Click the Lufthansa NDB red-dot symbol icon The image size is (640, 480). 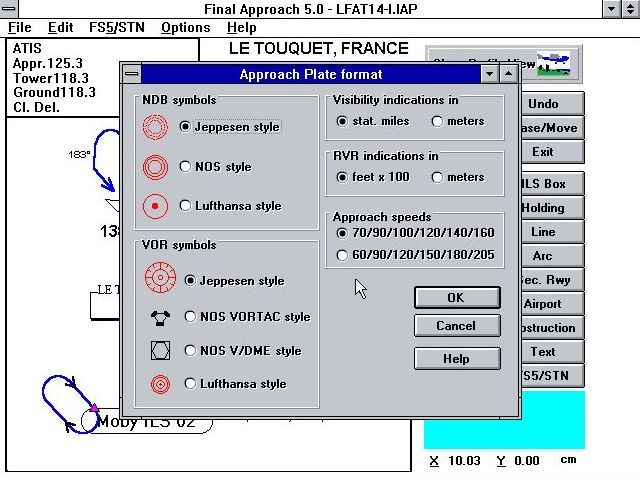(155, 206)
